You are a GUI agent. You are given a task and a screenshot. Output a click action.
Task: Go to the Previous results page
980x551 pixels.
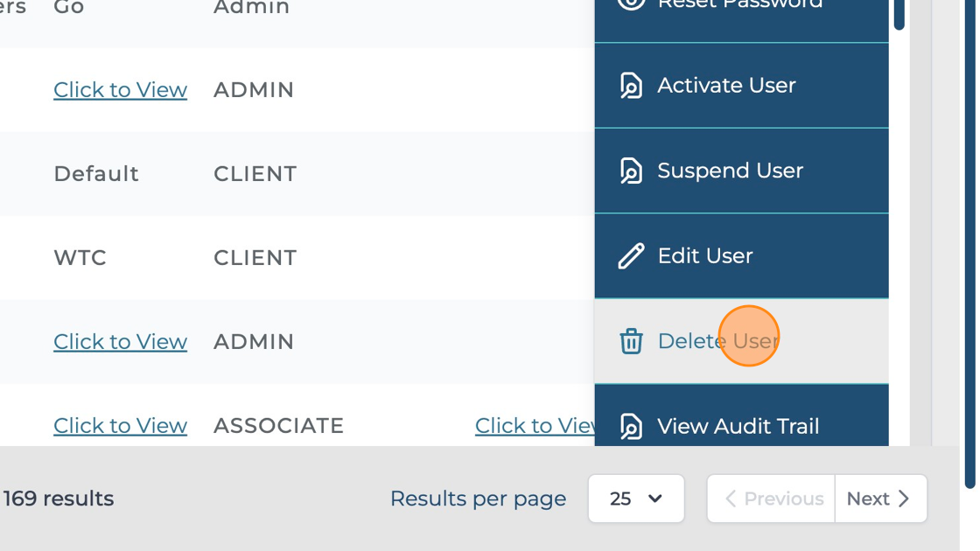coord(771,499)
